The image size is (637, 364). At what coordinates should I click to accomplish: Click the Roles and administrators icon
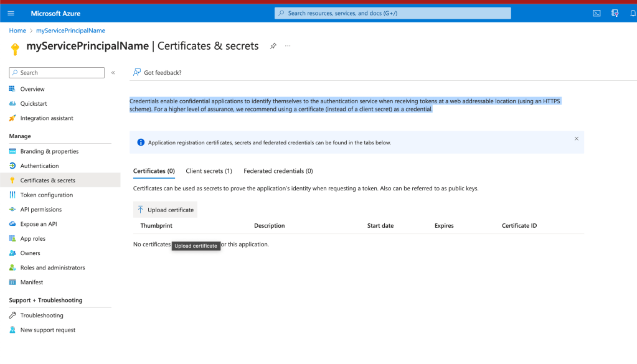pos(12,268)
